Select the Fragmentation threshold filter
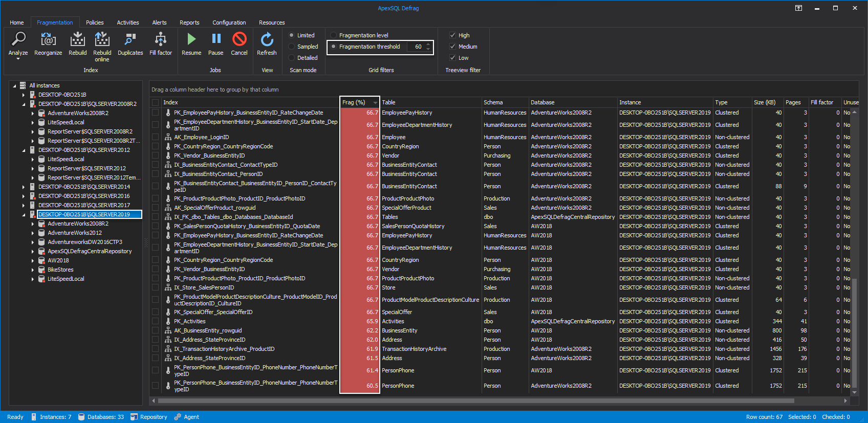The image size is (868, 423). 334,47
